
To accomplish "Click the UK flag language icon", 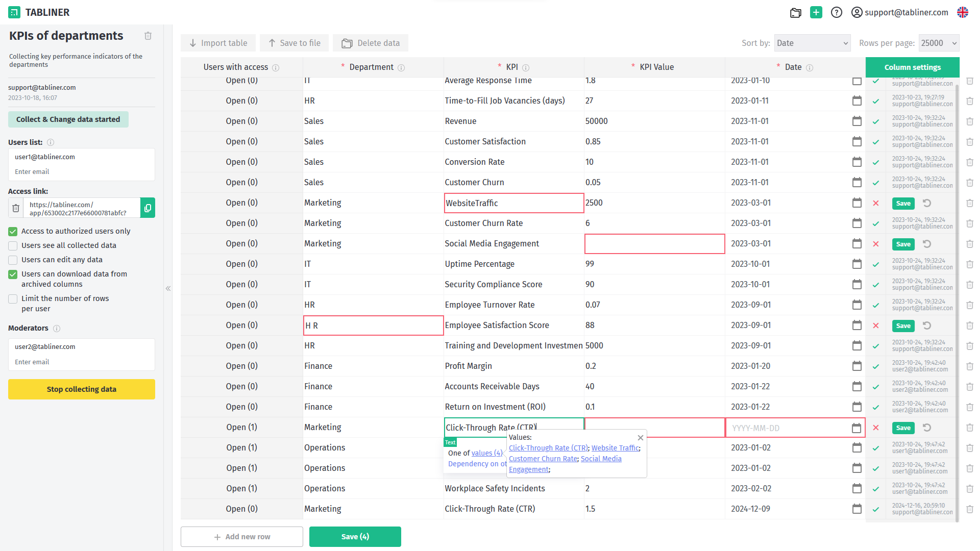I will click(x=963, y=12).
